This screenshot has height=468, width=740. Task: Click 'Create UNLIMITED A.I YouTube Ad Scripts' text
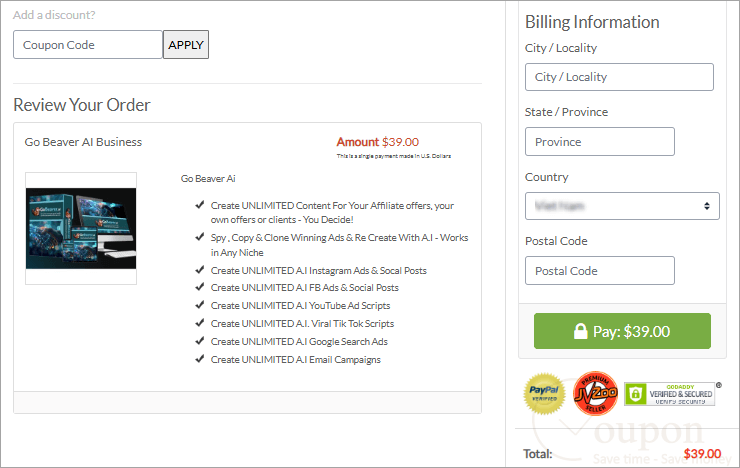(x=301, y=306)
